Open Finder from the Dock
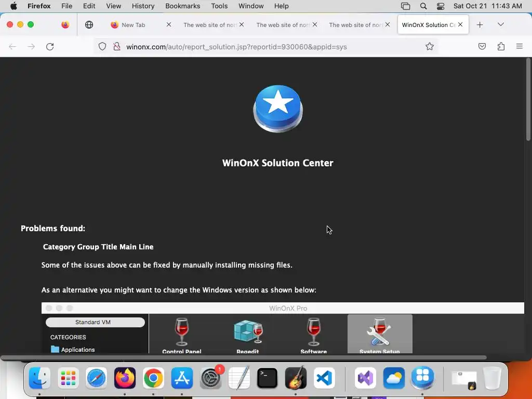 pos(39,378)
